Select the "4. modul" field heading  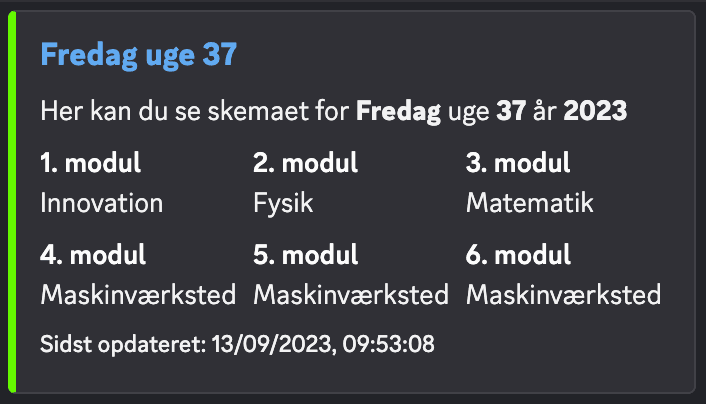[x=93, y=255]
